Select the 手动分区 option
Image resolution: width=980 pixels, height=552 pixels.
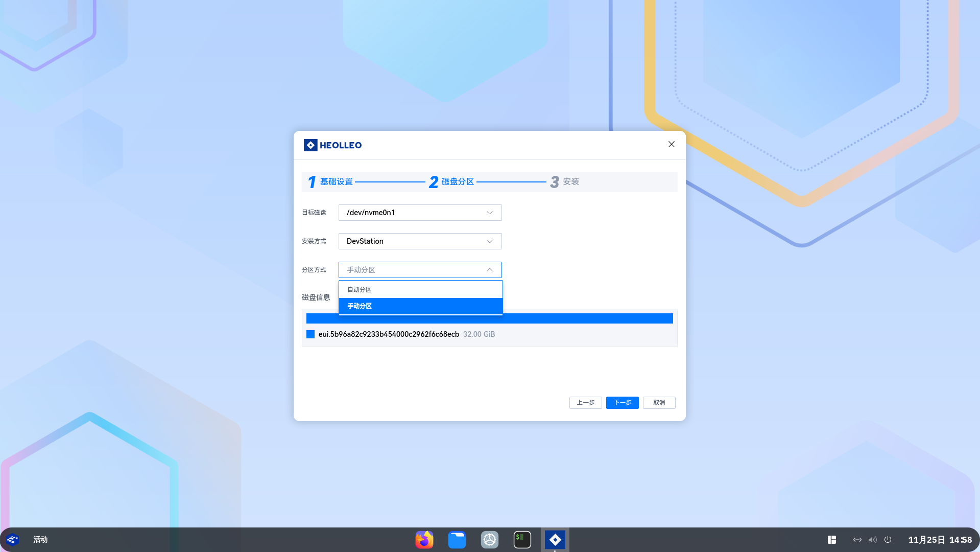pyautogui.click(x=421, y=306)
